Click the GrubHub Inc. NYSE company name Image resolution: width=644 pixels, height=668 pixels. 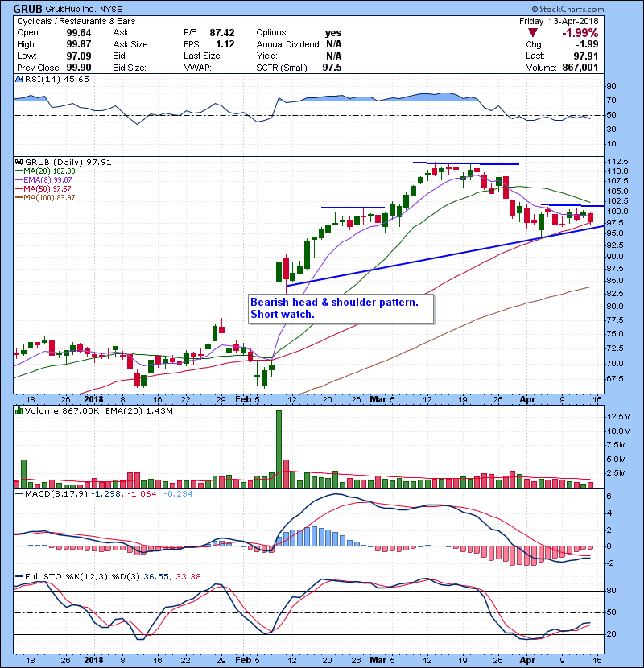(84, 9)
